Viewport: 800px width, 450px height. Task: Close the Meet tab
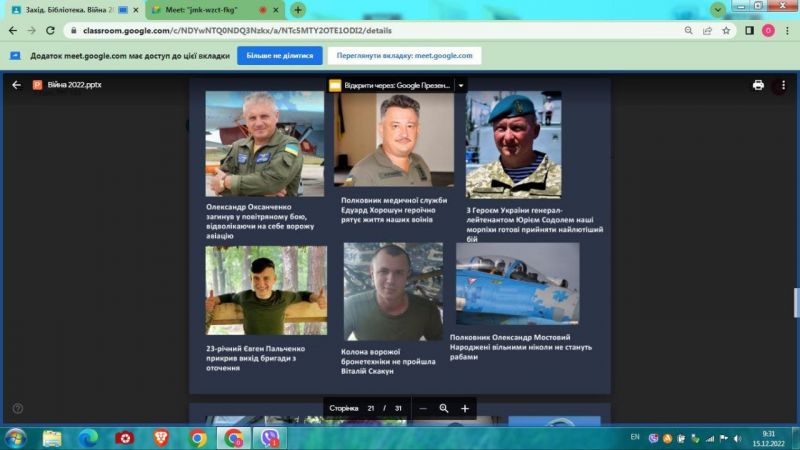pyautogui.click(x=276, y=10)
